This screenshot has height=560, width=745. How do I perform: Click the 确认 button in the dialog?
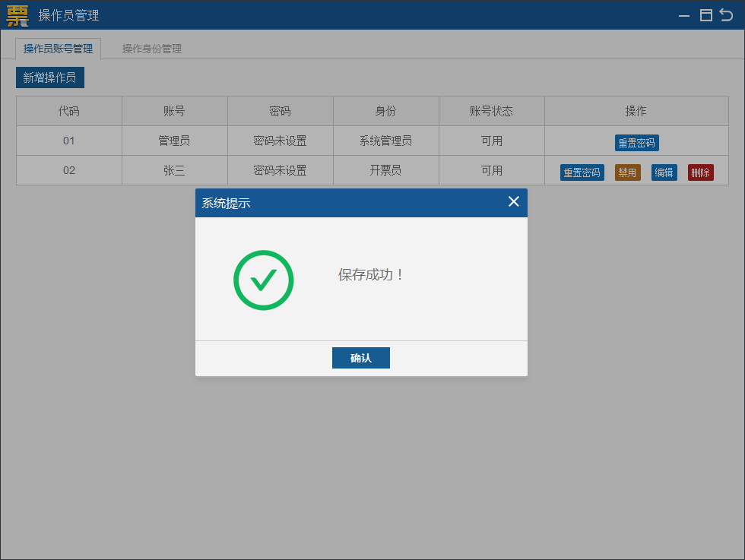point(360,358)
